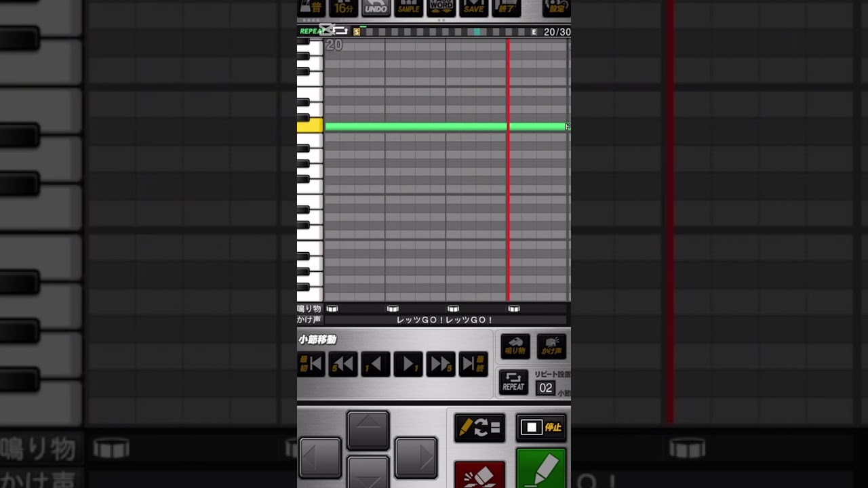Select the 16分 note length button
Image resolution: width=868 pixels, height=488 pixels.
click(x=344, y=7)
